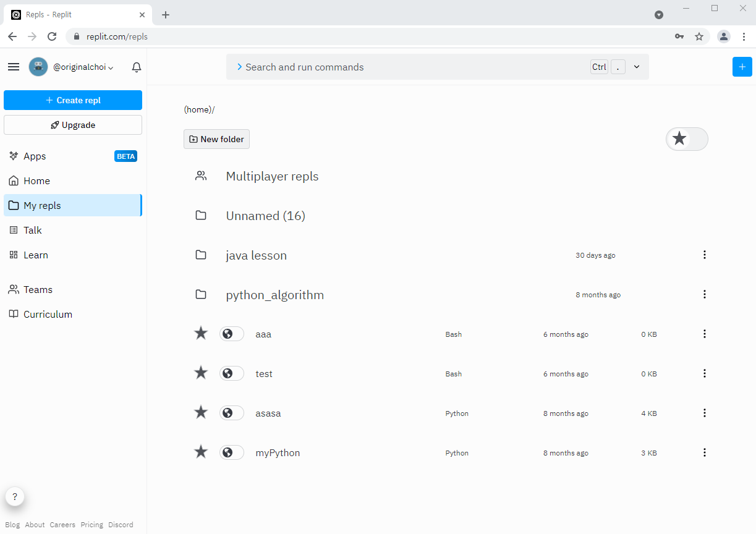Open the java lesson folder name
Screen dimensions: 756x534
coord(256,255)
